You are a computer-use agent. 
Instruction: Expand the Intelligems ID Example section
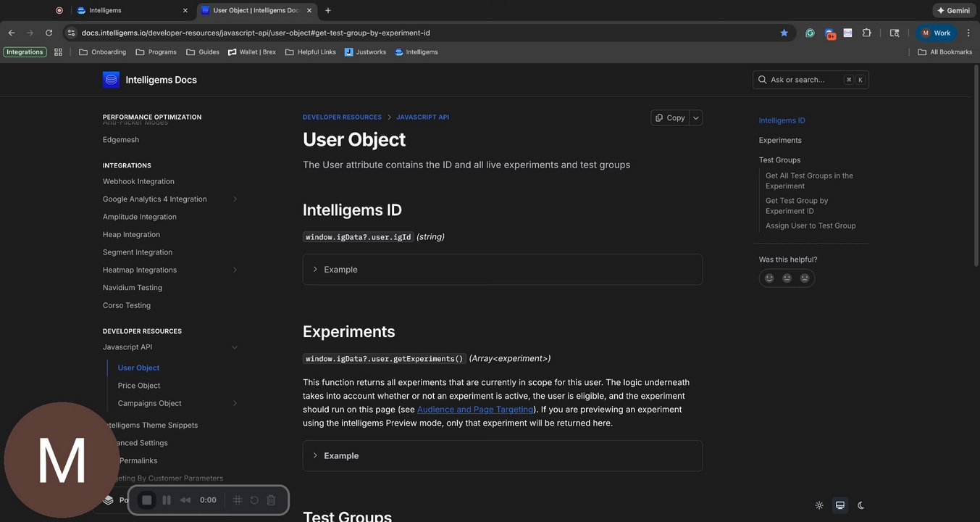coord(340,270)
